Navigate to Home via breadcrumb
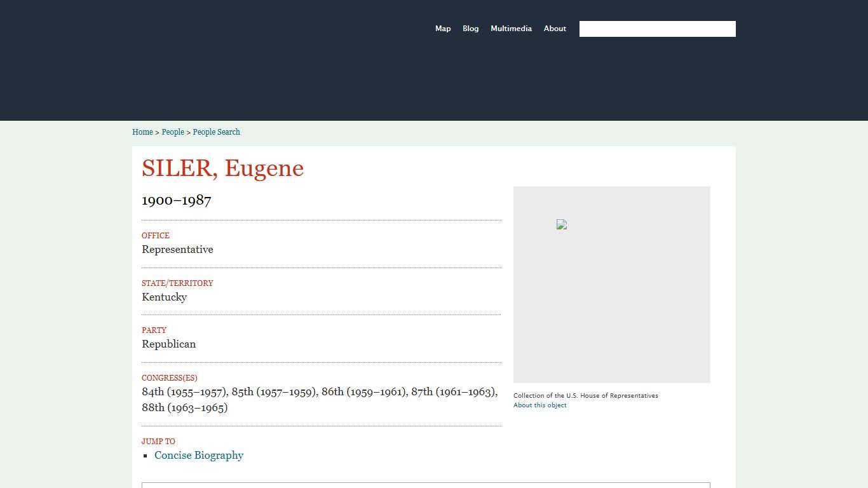Image resolution: width=868 pixels, height=488 pixels. click(x=142, y=132)
